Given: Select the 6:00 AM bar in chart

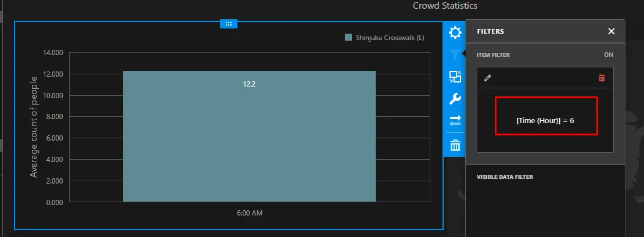Looking at the screenshot, I should (x=249, y=137).
